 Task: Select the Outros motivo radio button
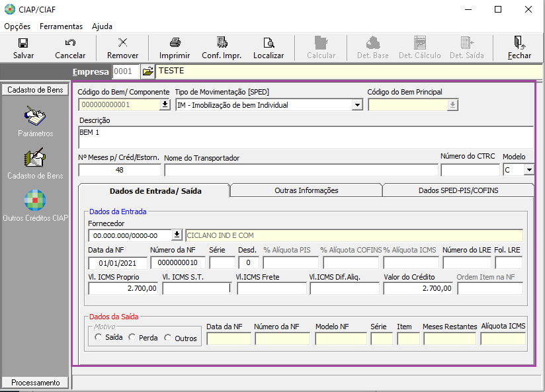pyautogui.click(x=168, y=337)
